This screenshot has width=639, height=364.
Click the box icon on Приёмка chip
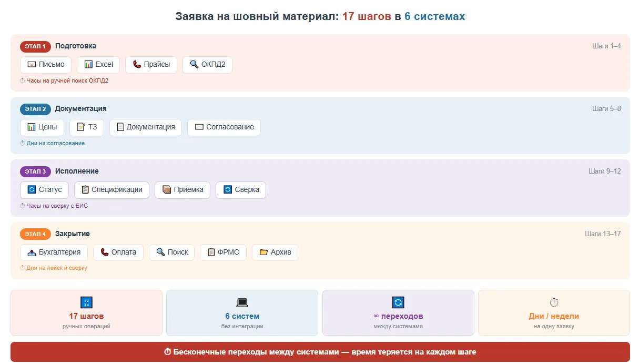click(x=167, y=190)
